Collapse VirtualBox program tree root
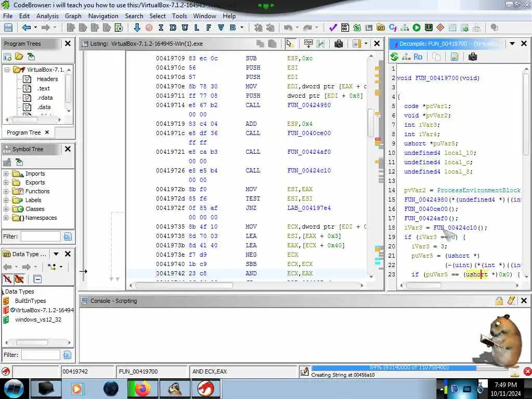 (7, 70)
